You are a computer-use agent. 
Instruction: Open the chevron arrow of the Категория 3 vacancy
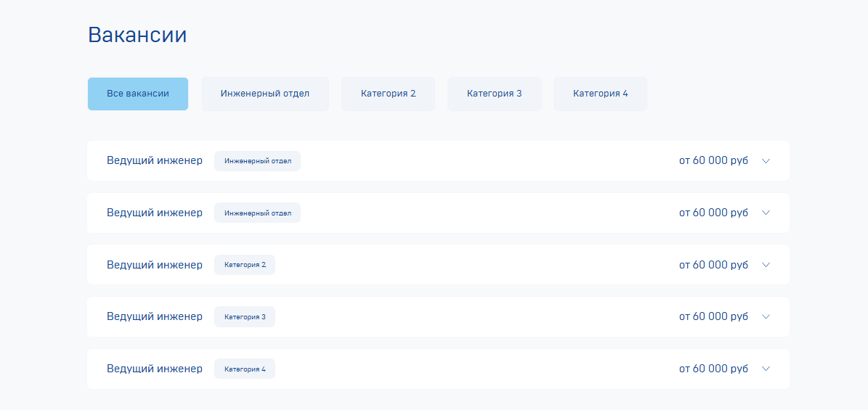pos(766,317)
